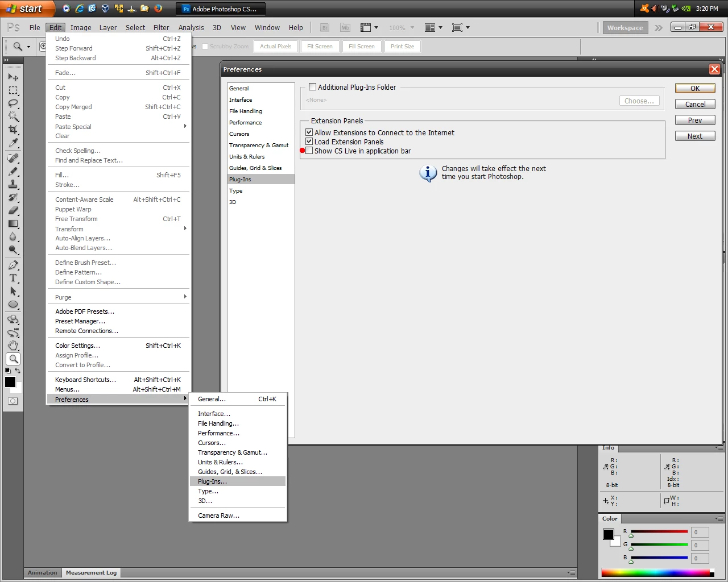Open the Info panel options menu
This screenshot has height=582, width=728.
[719, 448]
